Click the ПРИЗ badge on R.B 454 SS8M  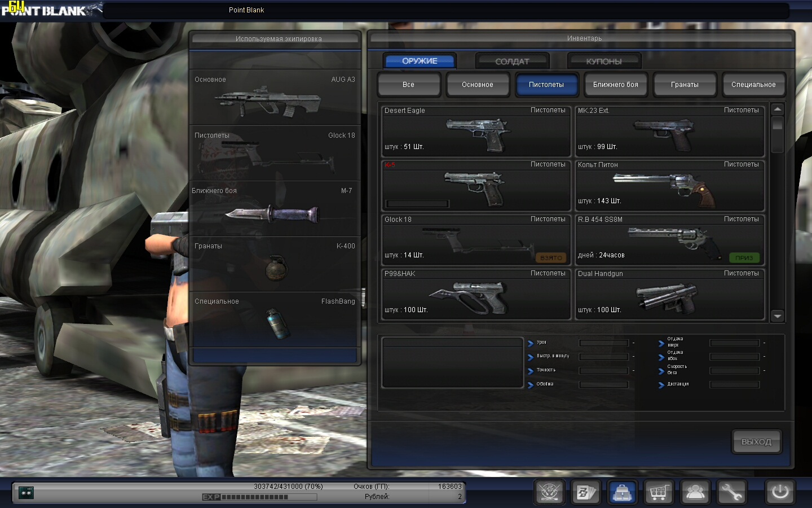tap(744, 257)
